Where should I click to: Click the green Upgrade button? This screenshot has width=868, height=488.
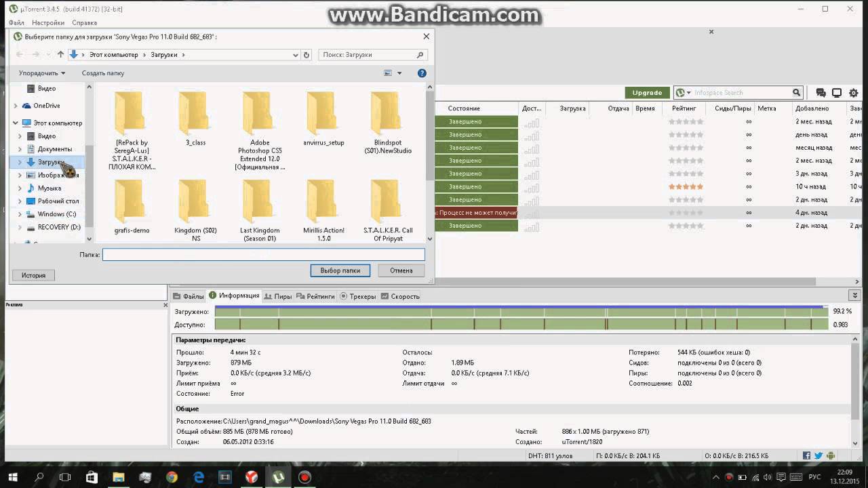tap(647, 93)
